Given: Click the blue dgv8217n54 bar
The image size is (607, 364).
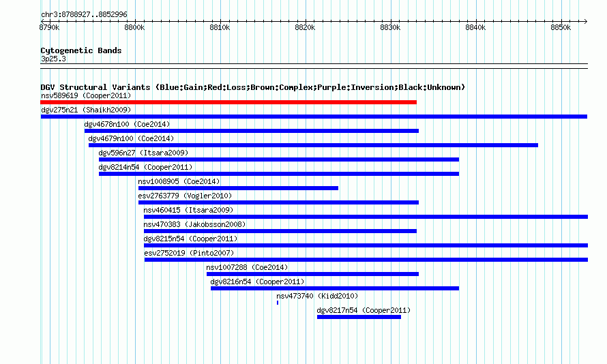Looking at the screenshot, I should [359, 317].
